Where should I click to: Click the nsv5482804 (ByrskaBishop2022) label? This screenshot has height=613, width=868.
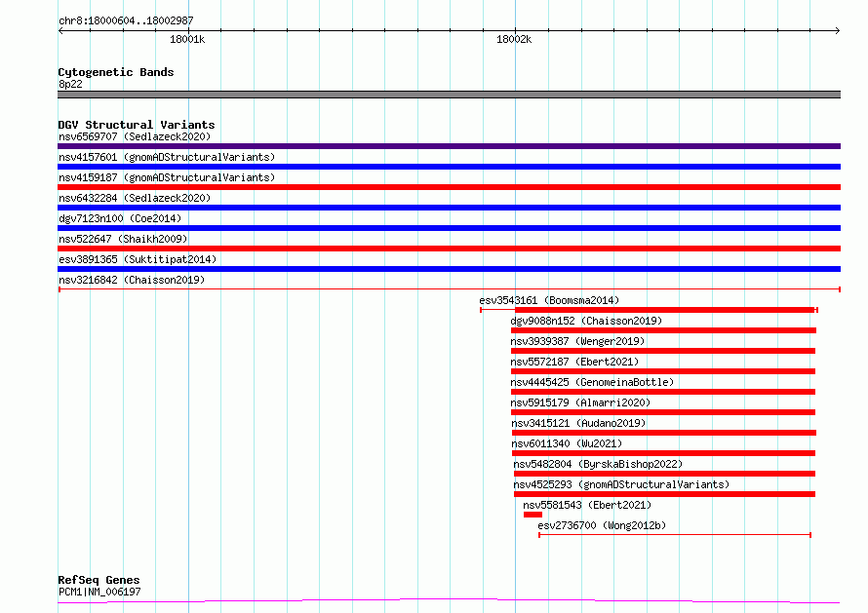pyautogui.click(x=598, y=464)
